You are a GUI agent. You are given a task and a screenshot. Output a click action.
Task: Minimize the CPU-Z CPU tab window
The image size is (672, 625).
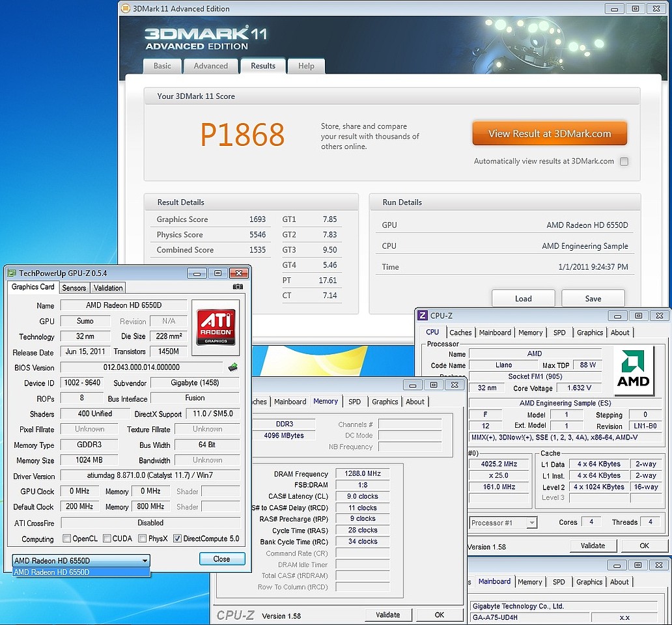pos(617,316)
